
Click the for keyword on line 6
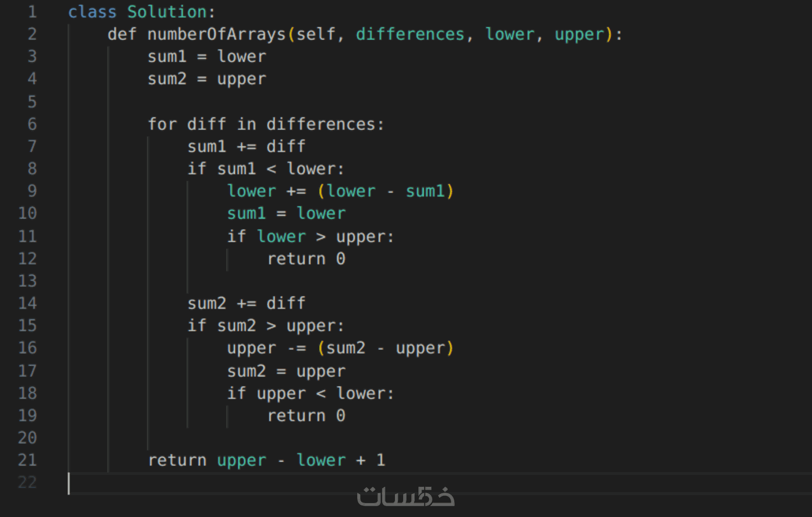(162, 124)
